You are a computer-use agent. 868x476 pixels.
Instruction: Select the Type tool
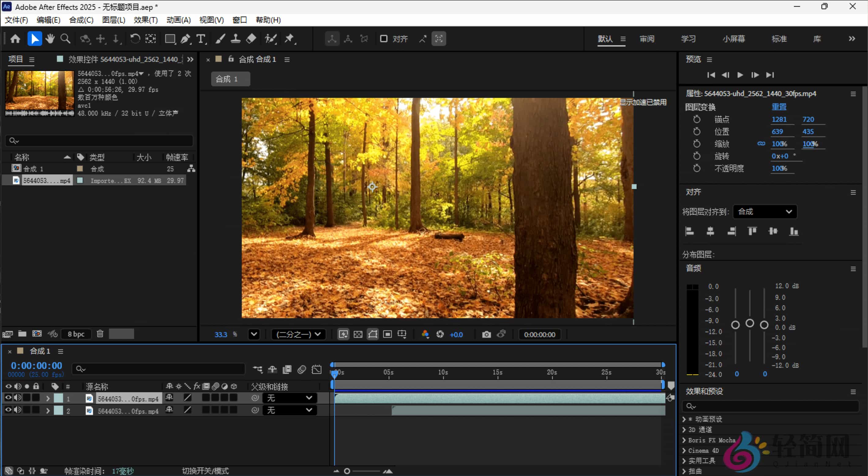coord(201,39)
